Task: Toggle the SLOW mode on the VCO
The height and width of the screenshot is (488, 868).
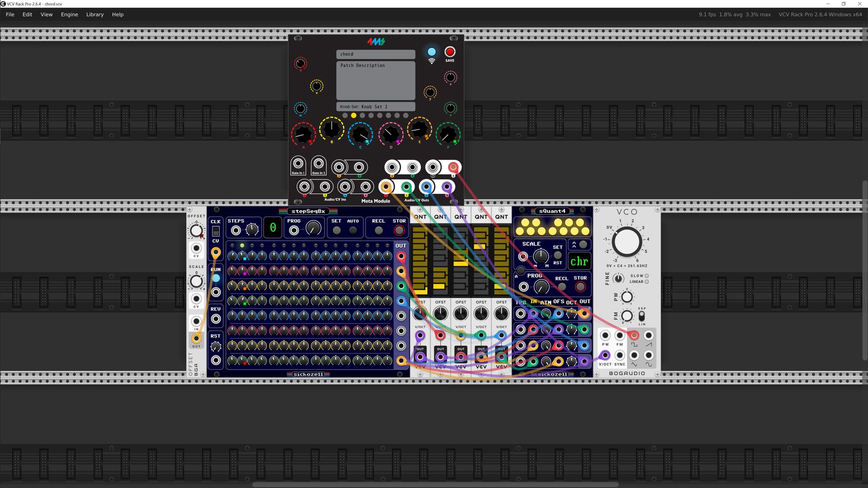Action: coord(646,276)
